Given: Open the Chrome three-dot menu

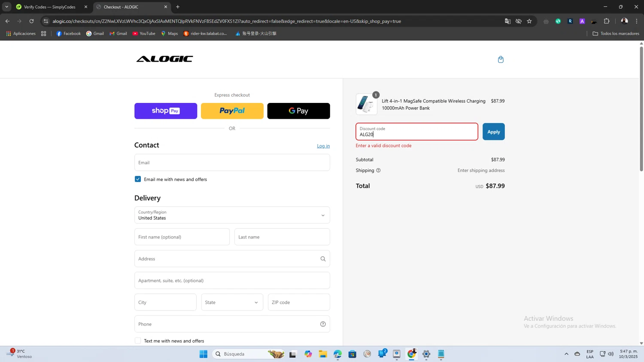Looking at the screenshot, I should [637, 21].
